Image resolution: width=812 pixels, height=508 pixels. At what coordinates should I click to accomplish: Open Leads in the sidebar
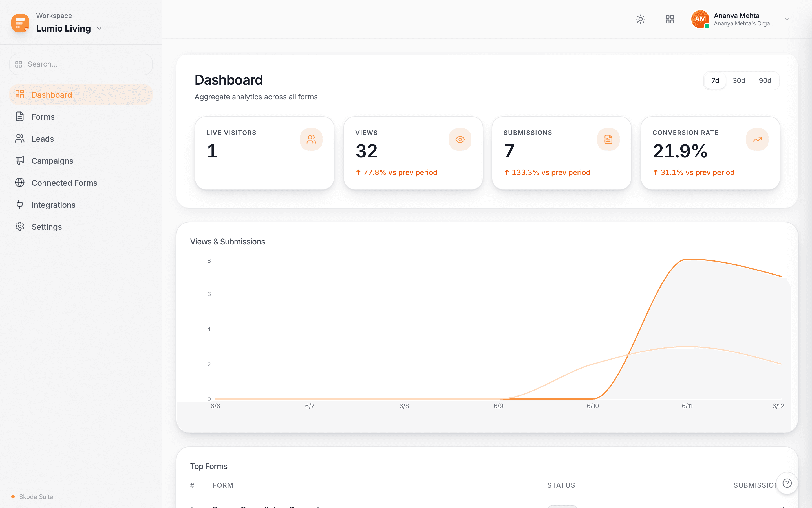pyautogui.click(x=81, y=139)
